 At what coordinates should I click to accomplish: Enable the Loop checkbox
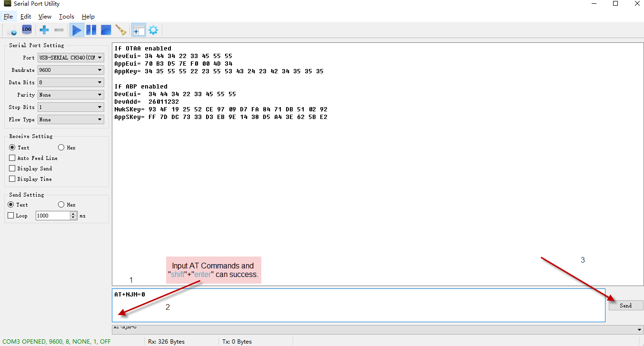[x=11, y=216]
